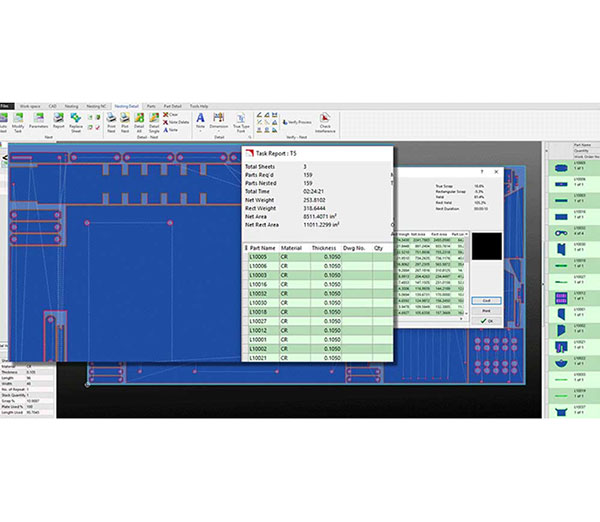Click the Total Time value 02:24:21
600x522 pixels.
tap(313, 191)
